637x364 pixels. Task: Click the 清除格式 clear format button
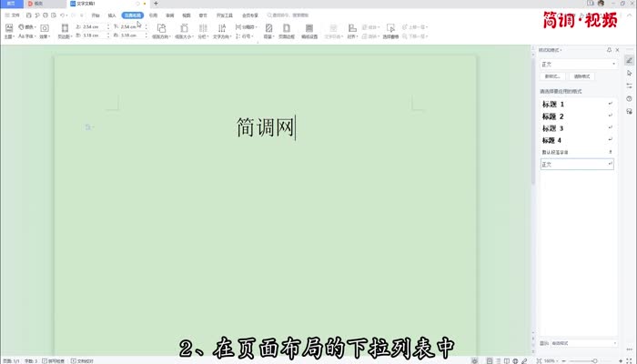pos(581,76)
